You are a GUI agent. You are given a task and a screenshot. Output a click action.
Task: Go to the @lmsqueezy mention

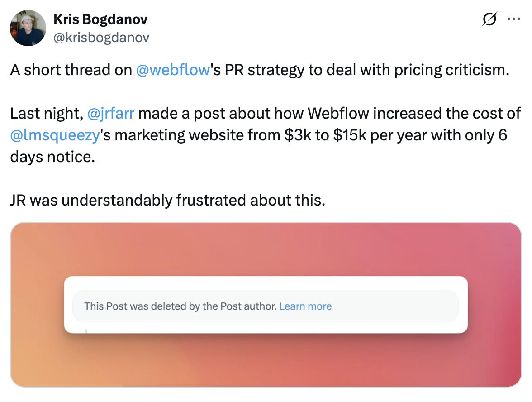(x=54, y=135)
